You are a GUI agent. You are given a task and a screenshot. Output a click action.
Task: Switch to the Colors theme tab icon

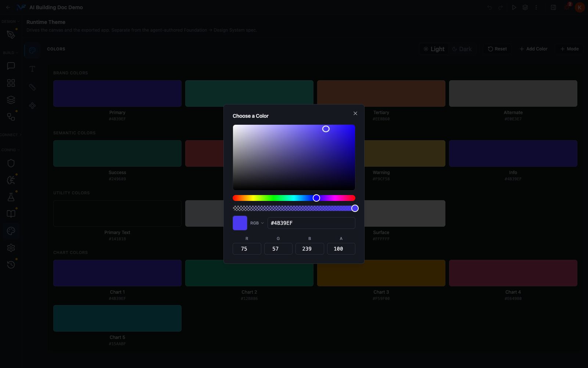point(32,50)
